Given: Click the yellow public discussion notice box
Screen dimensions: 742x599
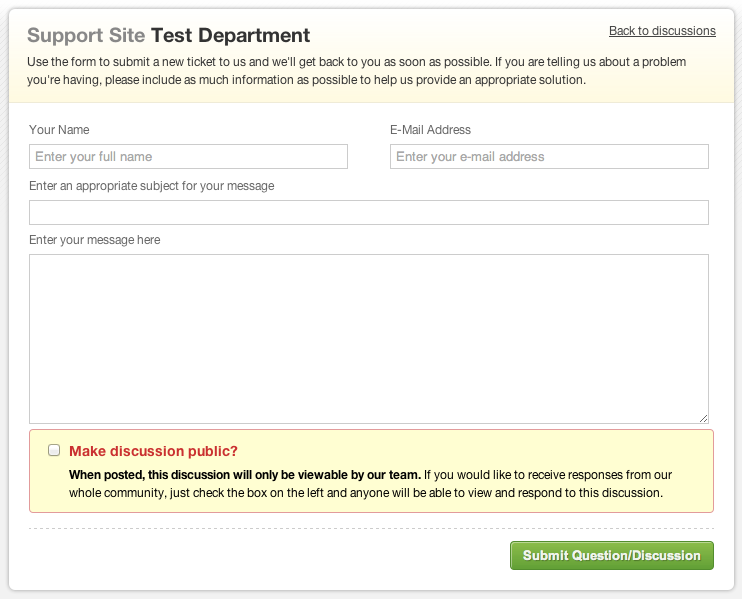Looking at the screenshot, I should tap(371, 471).
